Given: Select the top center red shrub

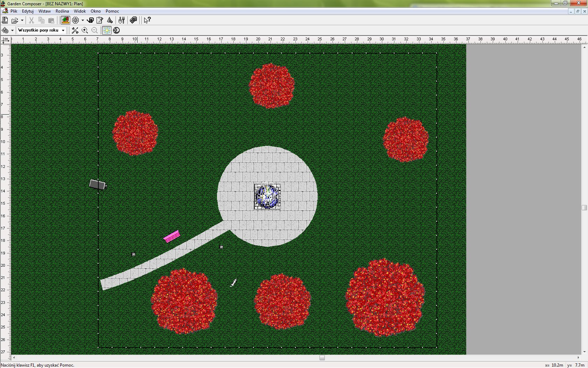Looking at the screenshot, I should (272, 86).
